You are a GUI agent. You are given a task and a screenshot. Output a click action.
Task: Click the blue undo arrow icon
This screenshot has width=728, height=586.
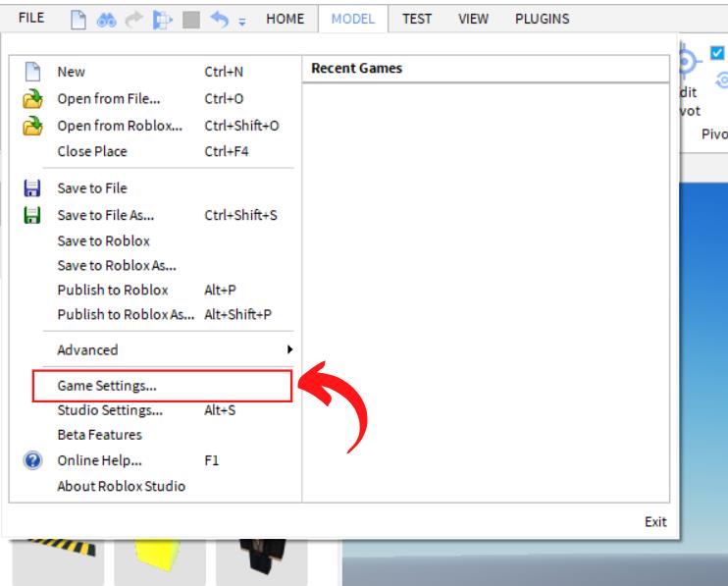[219, 20]
